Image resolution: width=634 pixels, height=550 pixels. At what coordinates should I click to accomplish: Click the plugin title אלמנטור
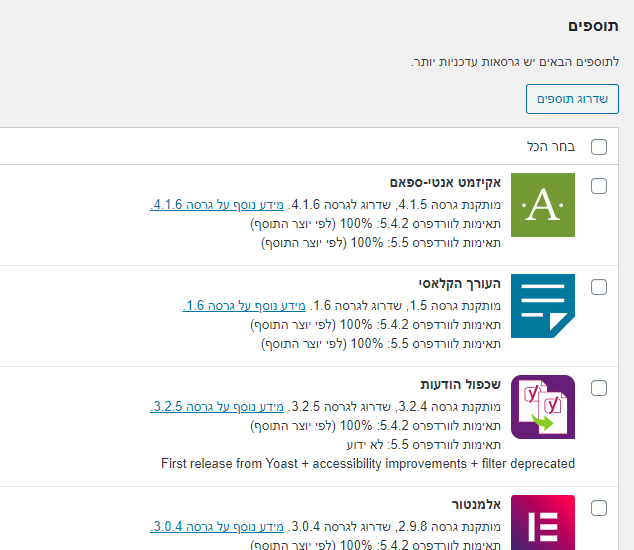point(476,505)
